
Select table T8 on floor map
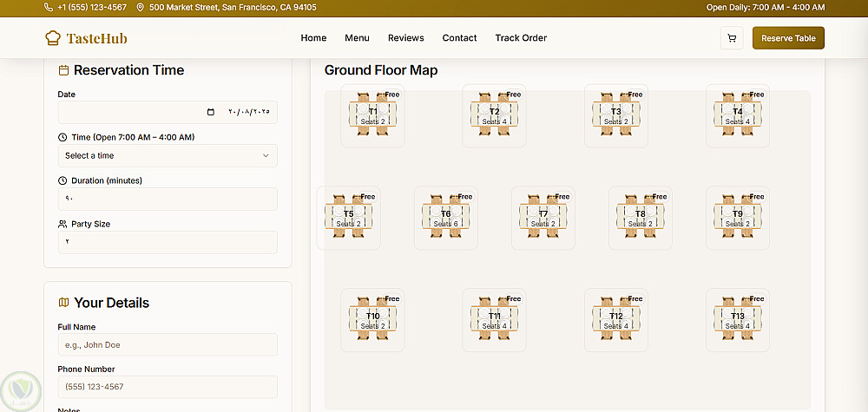tap(641, 218)
